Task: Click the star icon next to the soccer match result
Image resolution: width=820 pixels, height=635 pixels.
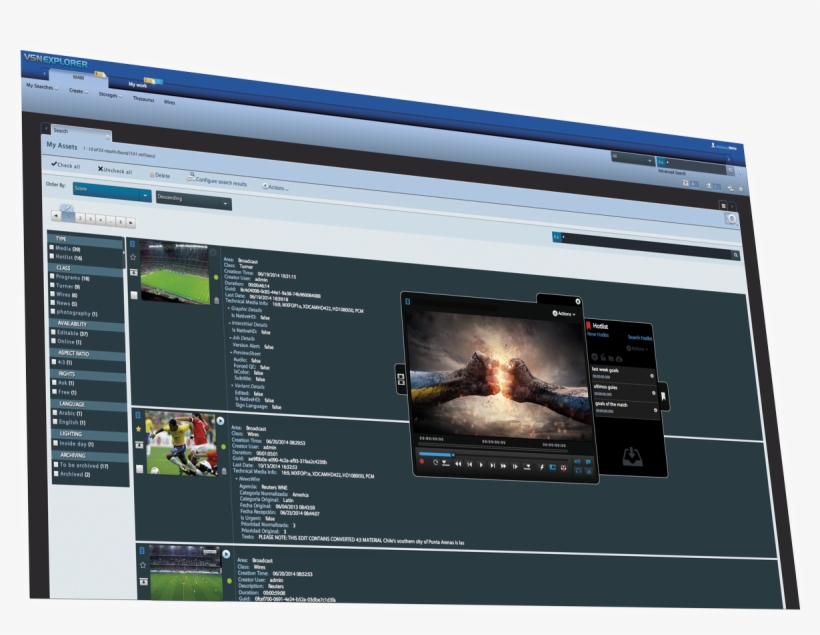Action: tap(138, 429)
